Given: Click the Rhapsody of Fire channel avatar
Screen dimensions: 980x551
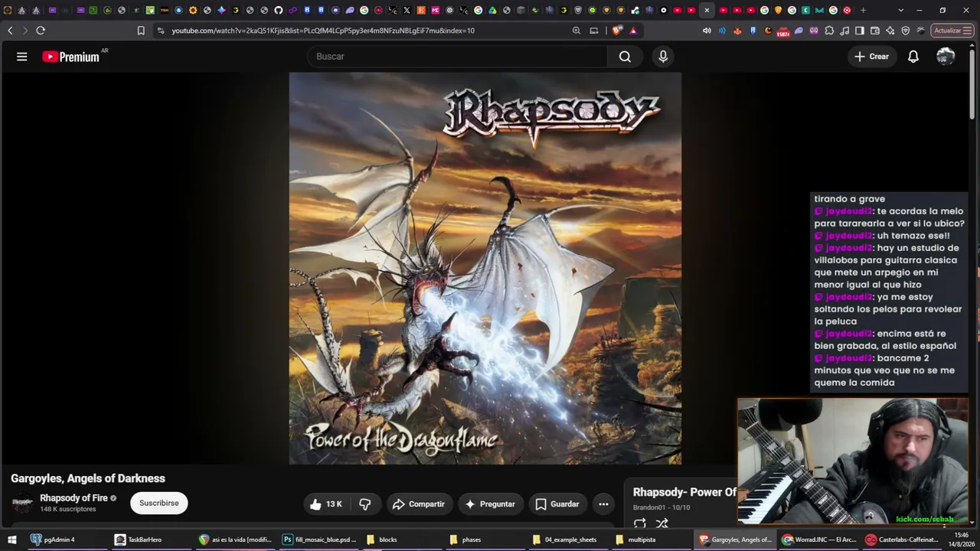Looking at the screenshot, I should point(22,504).
